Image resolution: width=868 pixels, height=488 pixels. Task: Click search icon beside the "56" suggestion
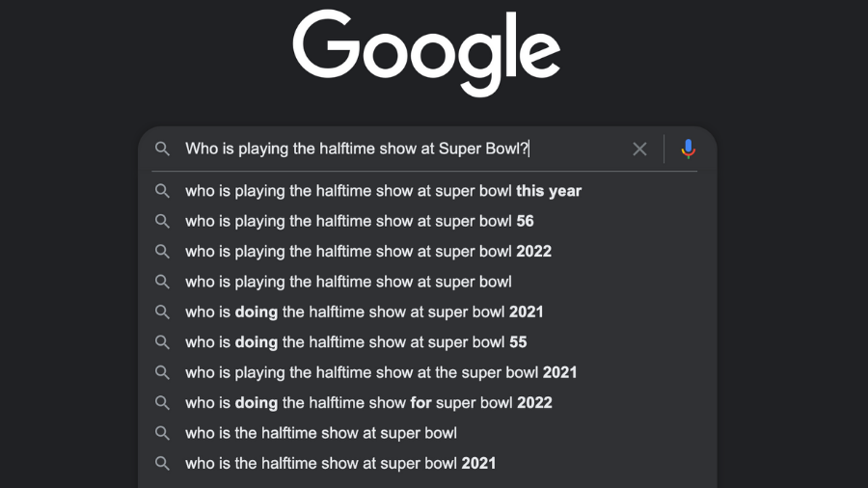(x=163, y=221)
